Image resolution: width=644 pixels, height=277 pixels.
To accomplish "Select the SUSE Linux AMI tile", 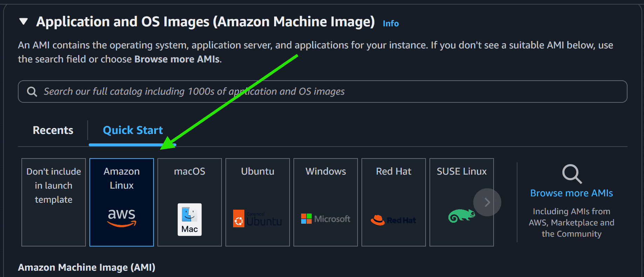I will click(x=462, y=202).
